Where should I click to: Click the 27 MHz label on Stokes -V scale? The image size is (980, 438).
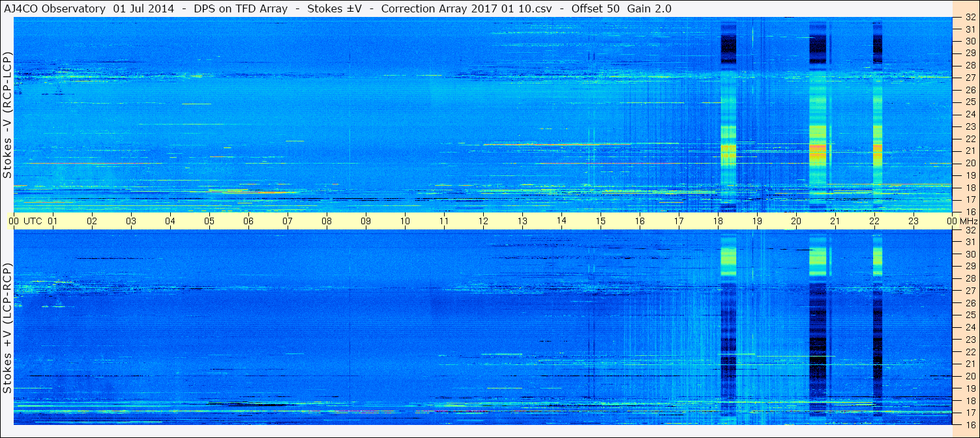tap(970, 78)
